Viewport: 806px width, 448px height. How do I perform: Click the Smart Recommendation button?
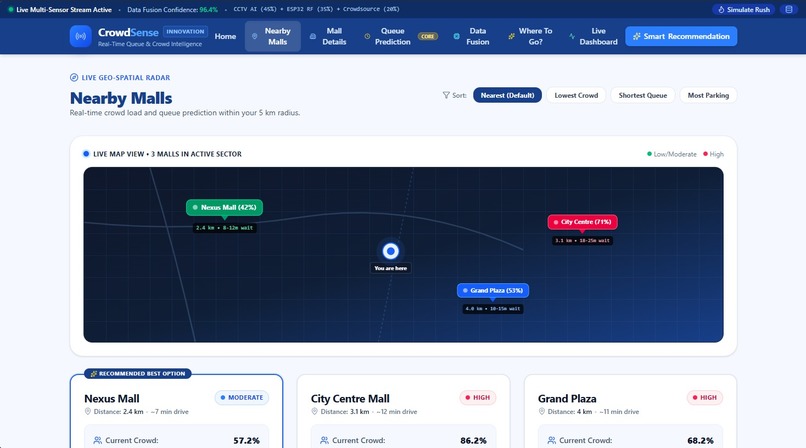click(681, 36)
